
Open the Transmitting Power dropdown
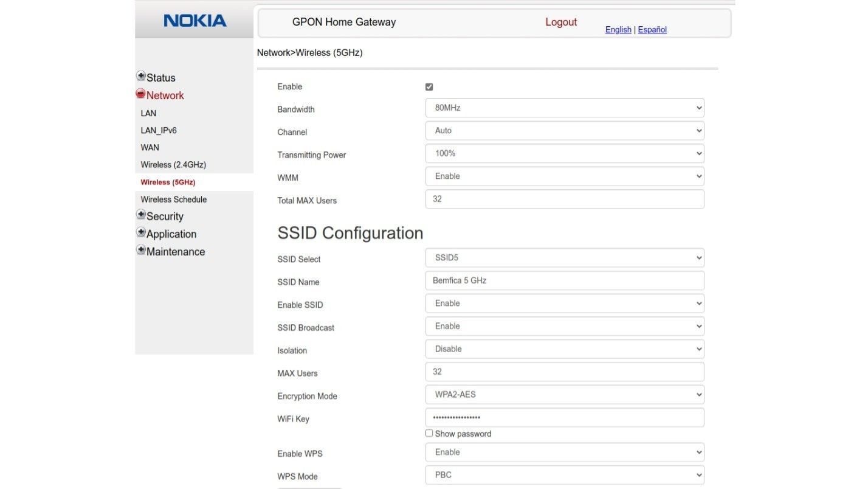click(564, 154)
